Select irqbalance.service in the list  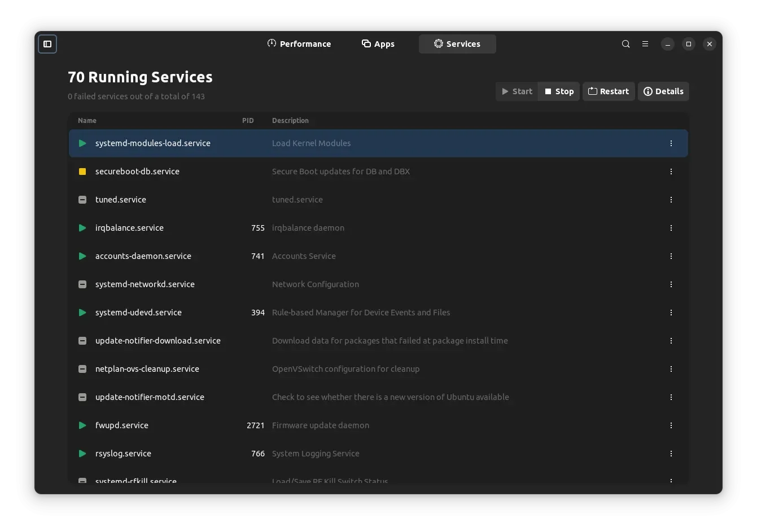click(129, 228)
